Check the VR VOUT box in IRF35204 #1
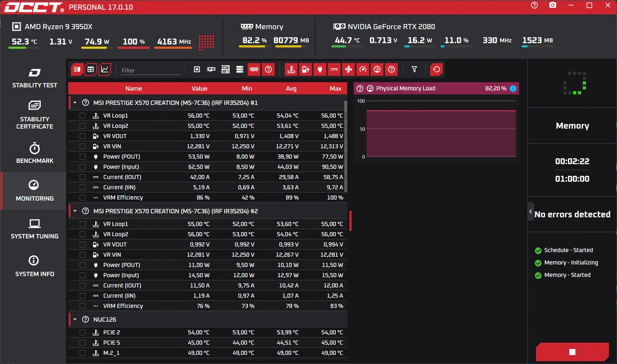Image resolution: width=617 pixels, height=364 pixels. [83, 136]
